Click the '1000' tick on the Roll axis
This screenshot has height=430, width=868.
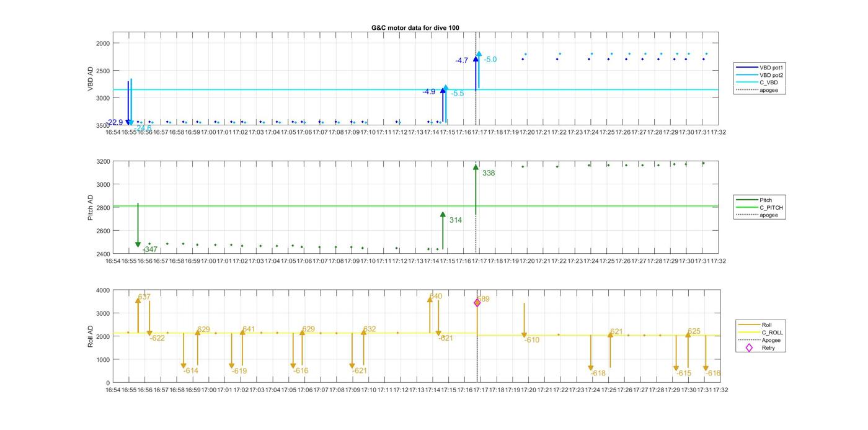click(x=103, y=360)
